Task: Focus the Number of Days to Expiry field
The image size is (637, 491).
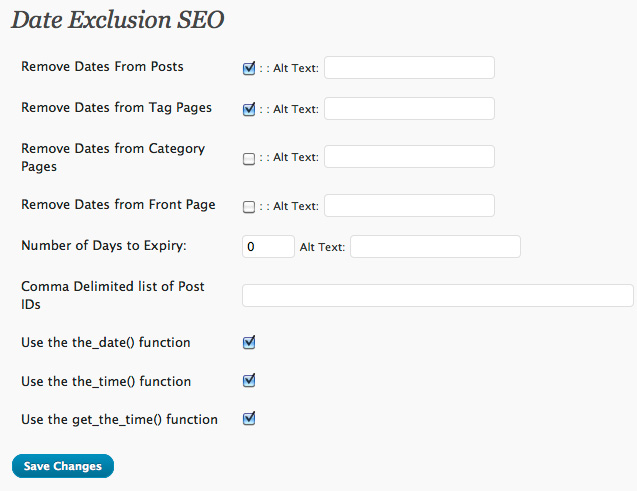Action: click(268, 247)
